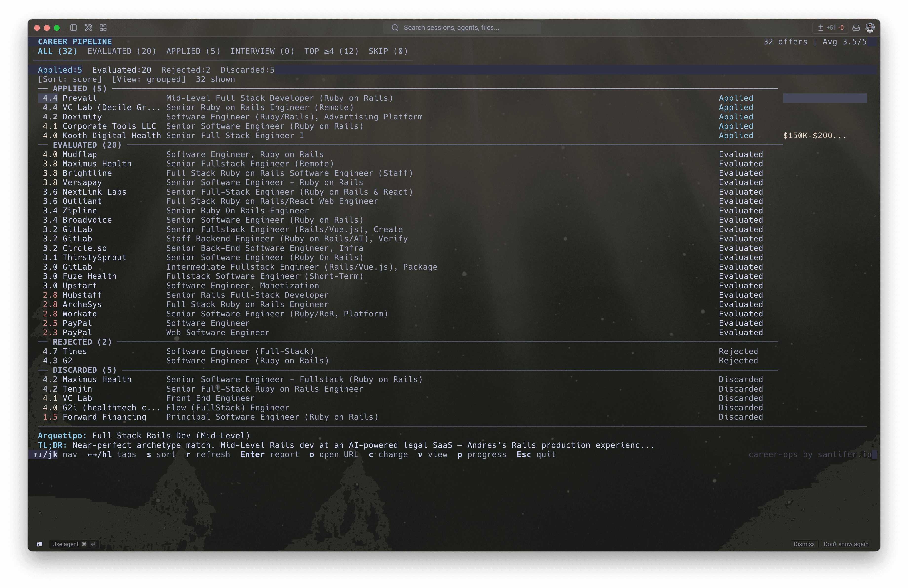
Task: Open the user profile avatar
Action: tap(870, 27)
